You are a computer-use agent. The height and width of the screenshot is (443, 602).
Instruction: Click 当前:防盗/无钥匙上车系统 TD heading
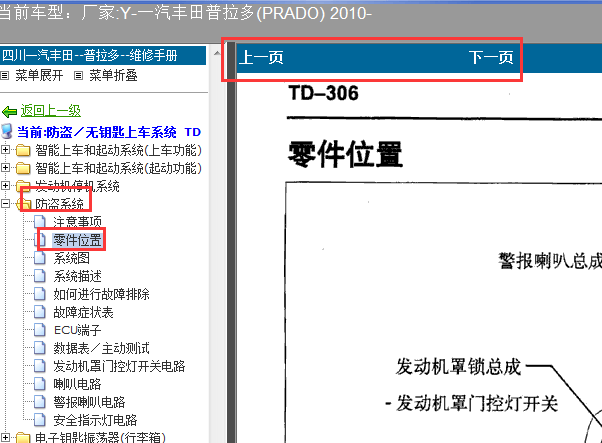109,132
